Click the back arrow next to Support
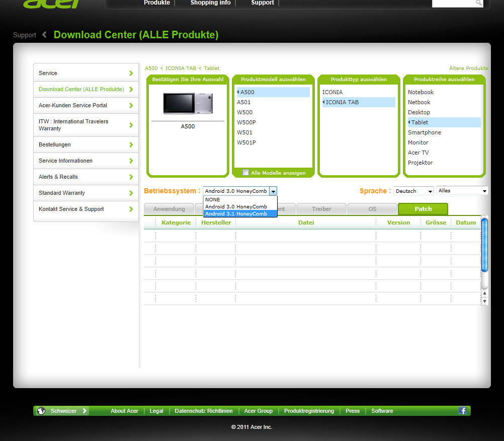The height and width of the screenshot is (441, 504). pos(44,34)
